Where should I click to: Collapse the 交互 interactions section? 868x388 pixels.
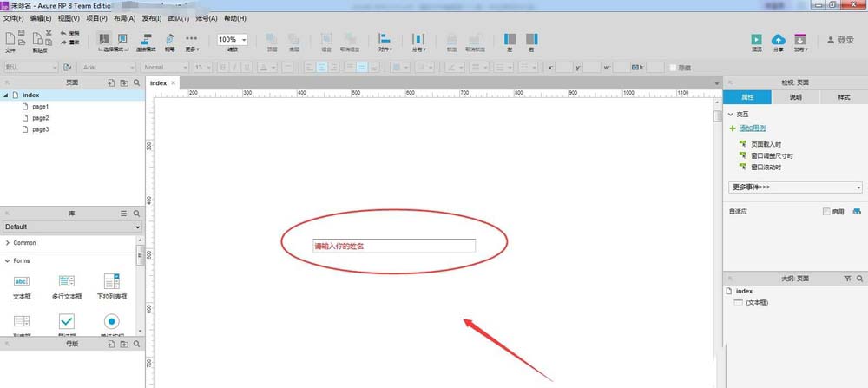(x=731, y=114)
